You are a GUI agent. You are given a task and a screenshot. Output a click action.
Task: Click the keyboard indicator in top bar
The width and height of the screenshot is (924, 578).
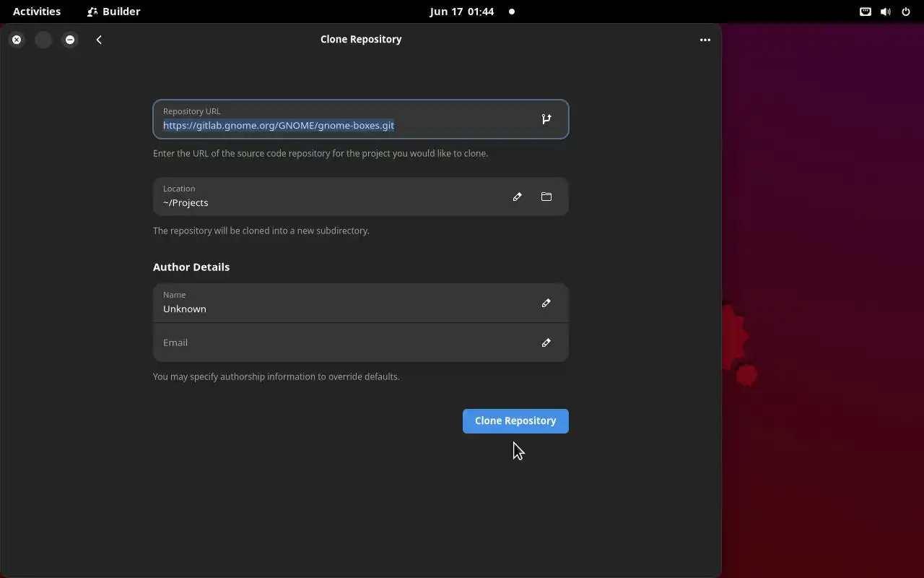pos(865,12)
